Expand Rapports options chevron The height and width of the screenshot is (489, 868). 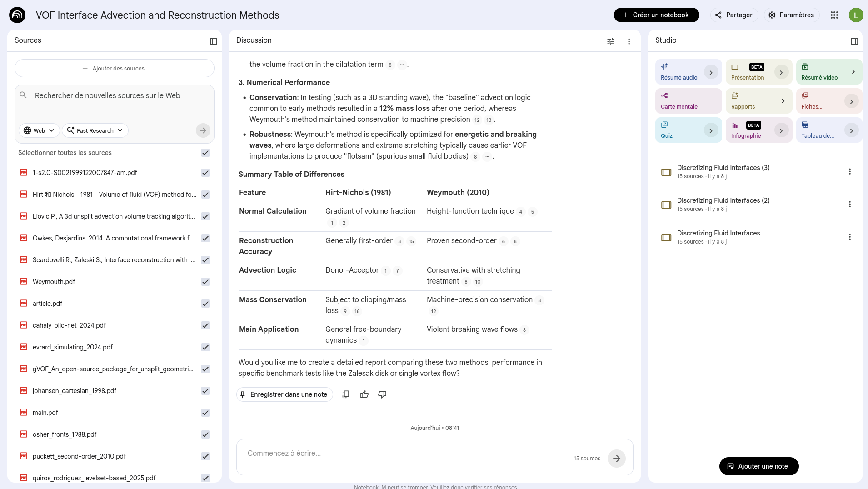tap(783, 101)
